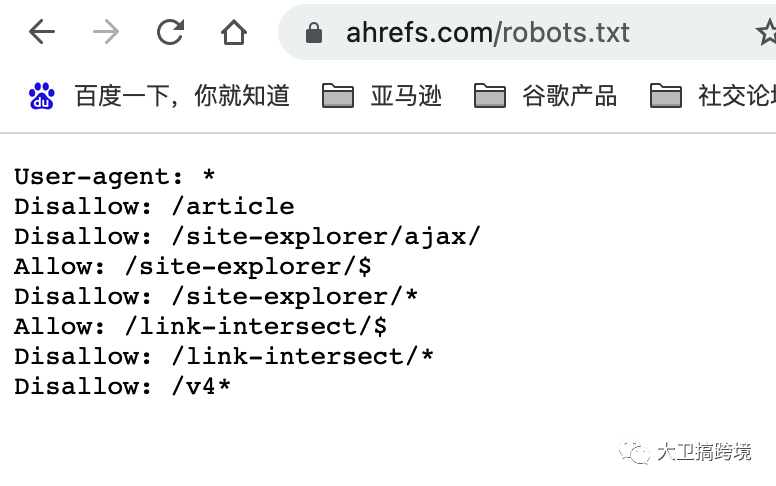The height and width of the screenshot is (486, 776).
Task: Select the "Disallow: /site-explorer/ajax/" line
Action: [247, 237]
